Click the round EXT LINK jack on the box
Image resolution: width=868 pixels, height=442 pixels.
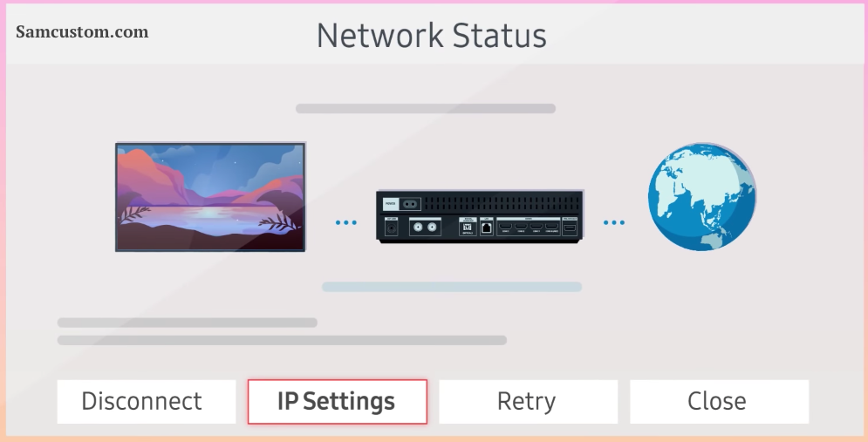tap(392, 228)
